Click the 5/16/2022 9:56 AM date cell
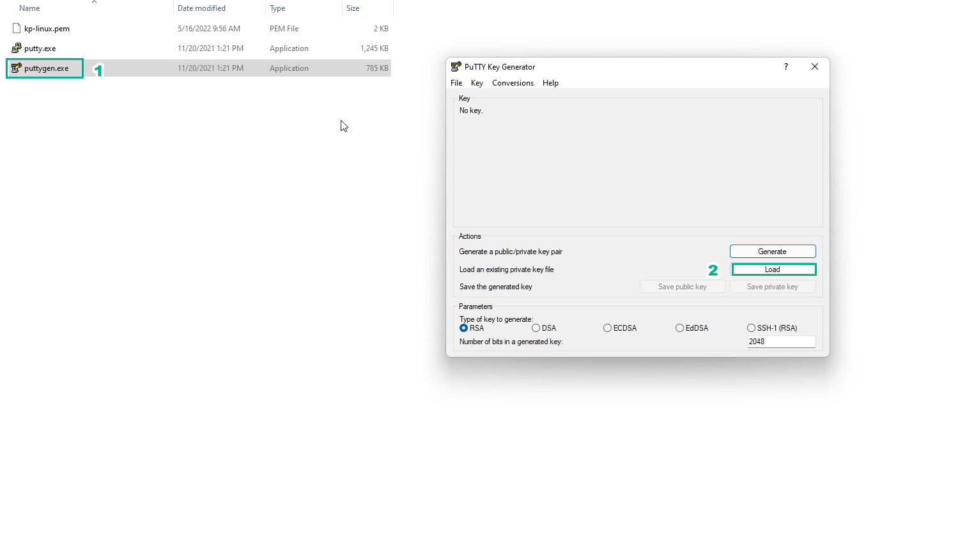The height and width of the screenshot is (560, 974). coord(209,29)
